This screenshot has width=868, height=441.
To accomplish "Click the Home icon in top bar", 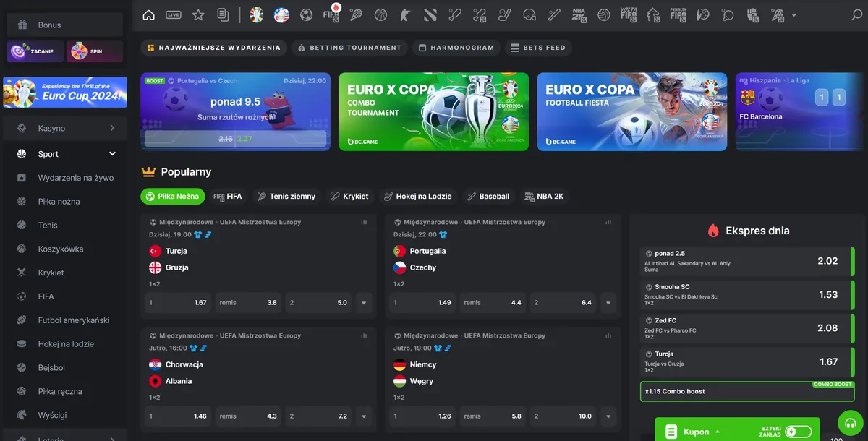I will pos(149,15).
